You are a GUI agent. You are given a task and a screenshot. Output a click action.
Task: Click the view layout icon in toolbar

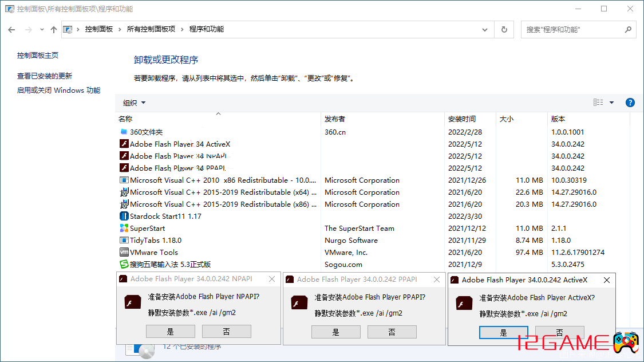click(598, 103)
